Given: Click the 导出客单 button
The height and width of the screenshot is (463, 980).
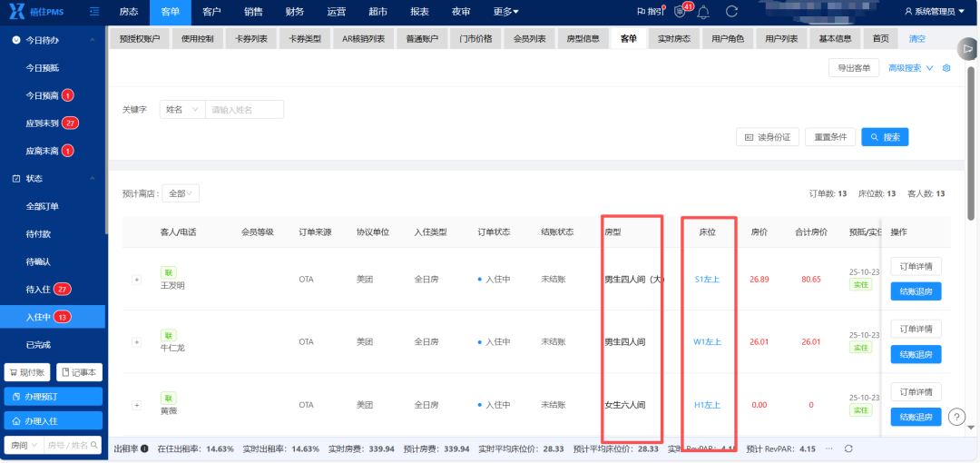Looking at the screenshot, I should 854,67.
